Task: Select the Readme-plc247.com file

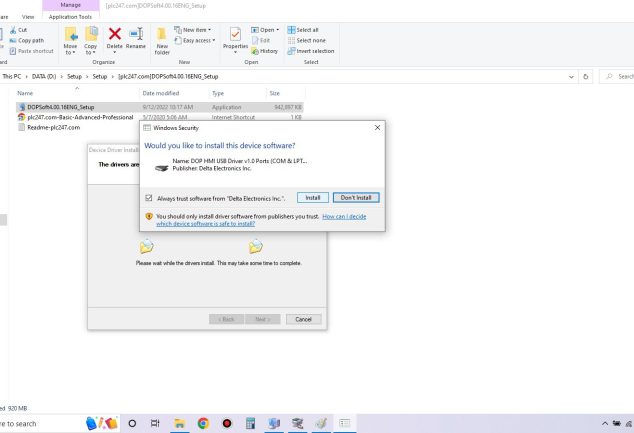Action: (x=49, y=127)
